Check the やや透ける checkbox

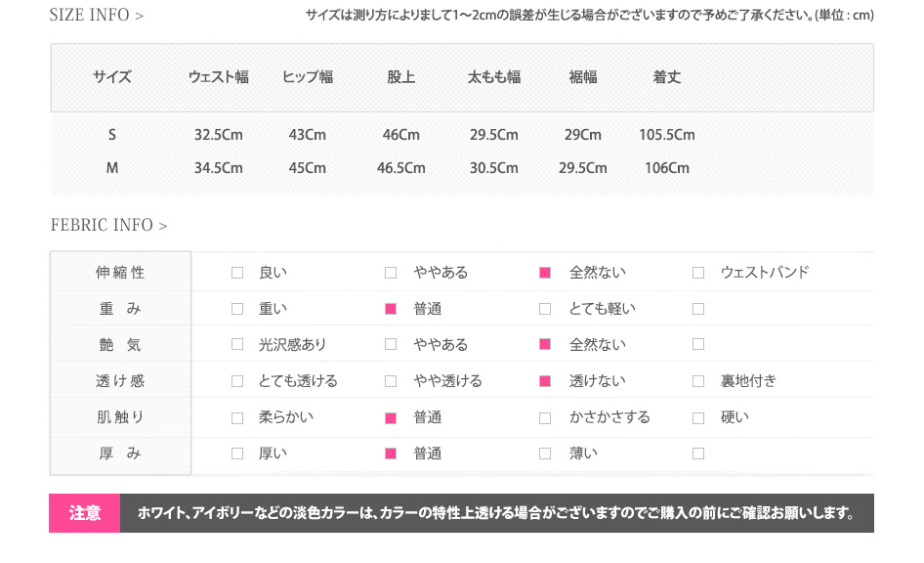point(391,381)
